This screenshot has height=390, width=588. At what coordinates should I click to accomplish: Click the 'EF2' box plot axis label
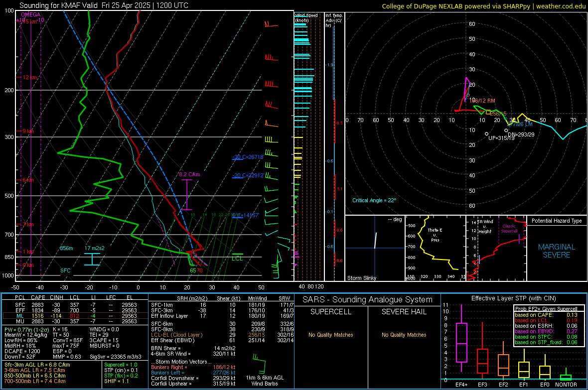(503, 385)
